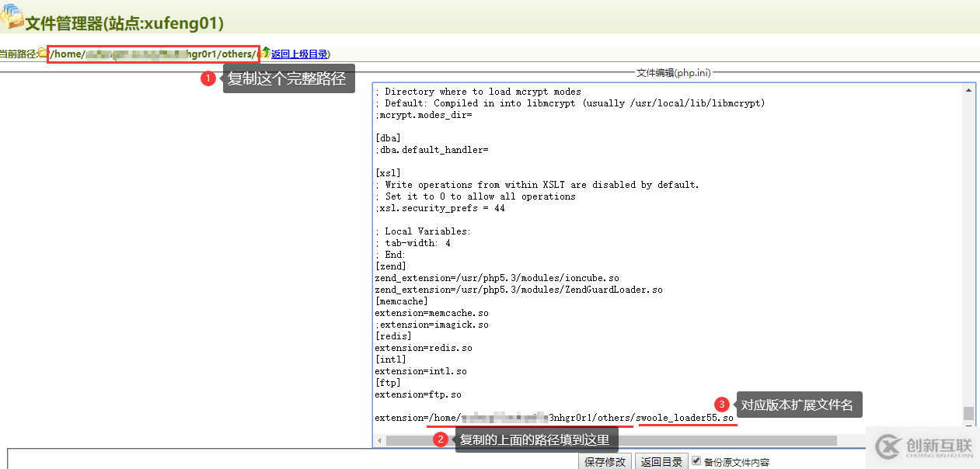The width and height of the screenshot is (980, 469).
Task: Toggle the 备份原文件内容 checkbox
Action: click(x=696, y=461)
